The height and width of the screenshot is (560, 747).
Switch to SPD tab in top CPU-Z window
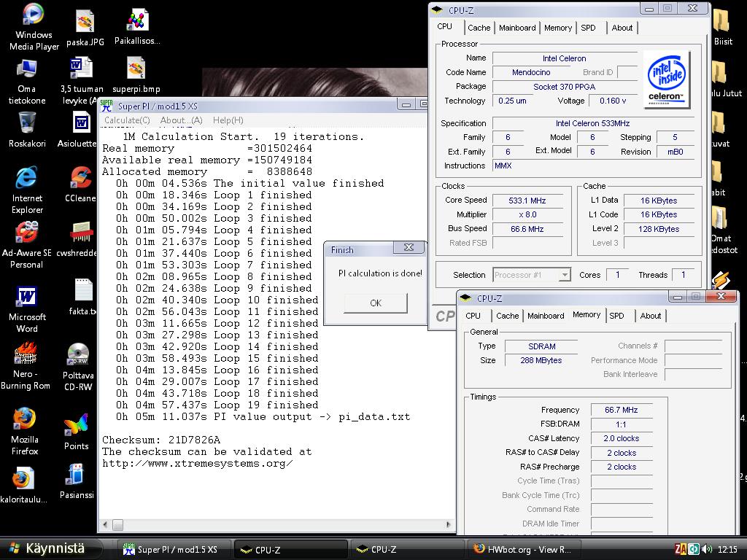(589, 28)
